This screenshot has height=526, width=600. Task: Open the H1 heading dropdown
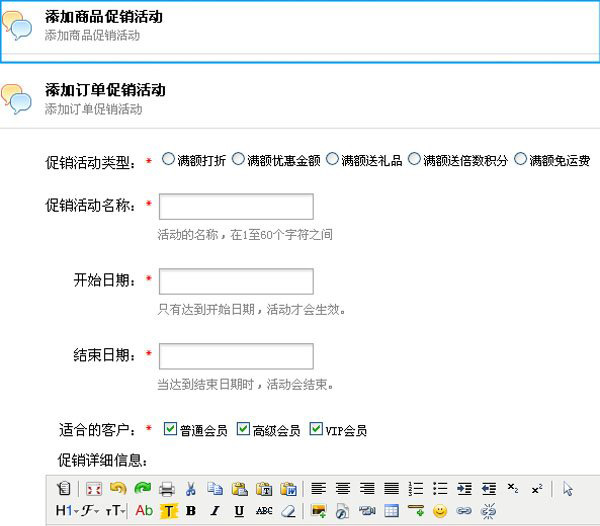pyautogui.click(x=64, y=511)
